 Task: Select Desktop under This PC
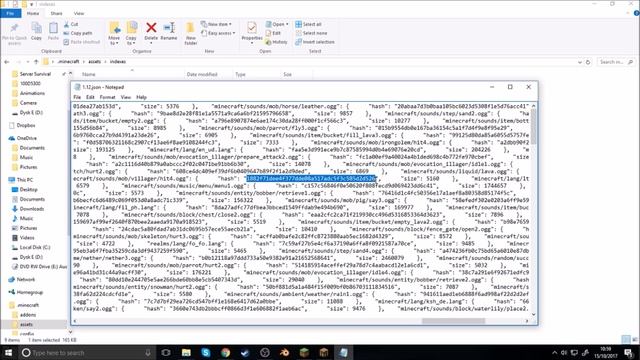point(28,189)
